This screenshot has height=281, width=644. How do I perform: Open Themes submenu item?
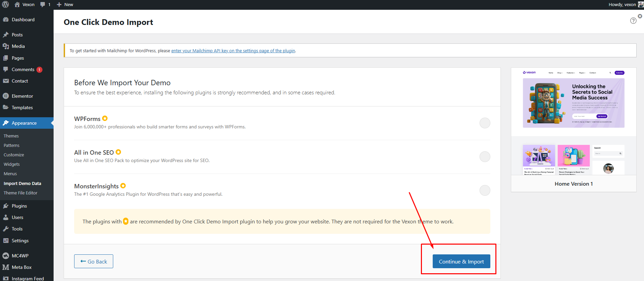pos(11,136)
